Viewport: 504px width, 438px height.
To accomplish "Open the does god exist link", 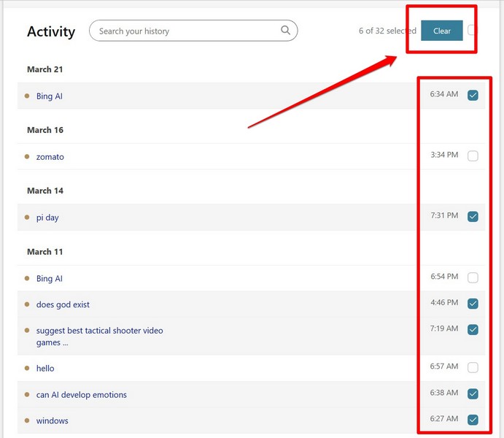I will point(63,304).
